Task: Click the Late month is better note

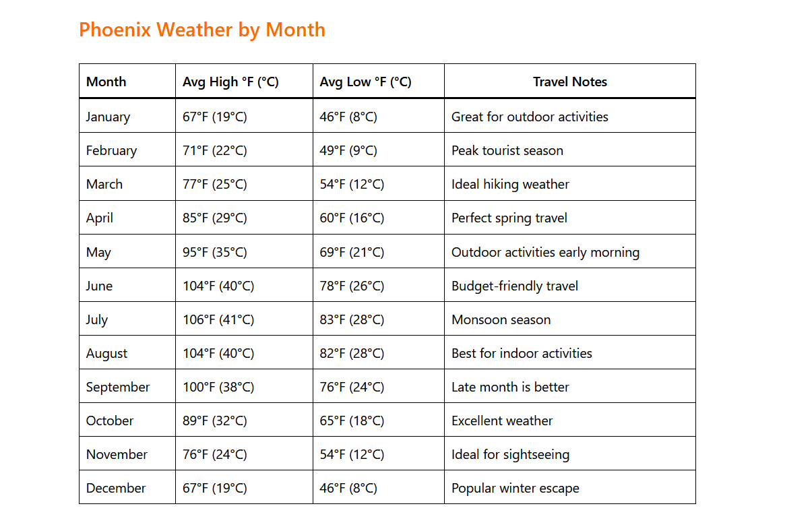Action: click(510, 387)
